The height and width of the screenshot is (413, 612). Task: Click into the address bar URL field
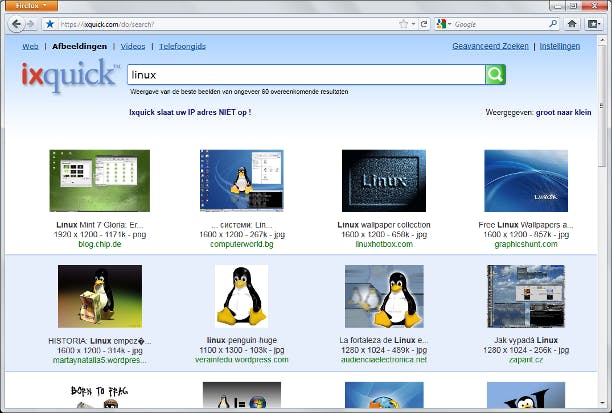point(228,24)
